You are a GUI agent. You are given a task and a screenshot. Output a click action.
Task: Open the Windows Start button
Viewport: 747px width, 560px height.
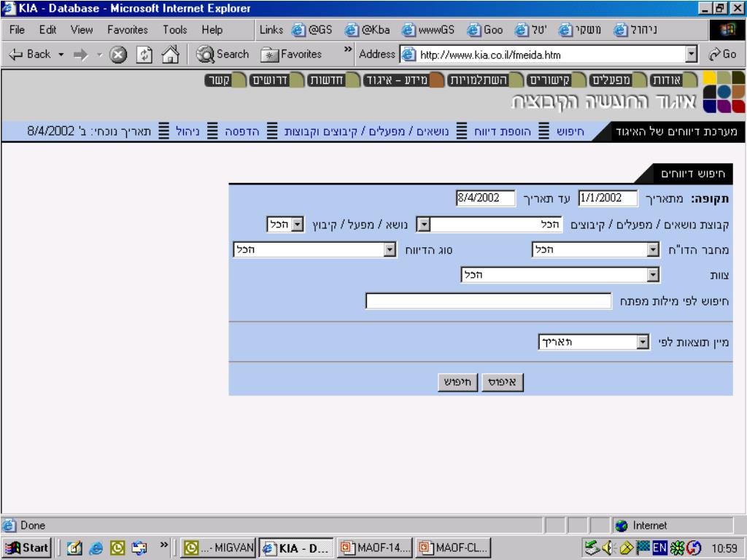[x=27, y=548]
